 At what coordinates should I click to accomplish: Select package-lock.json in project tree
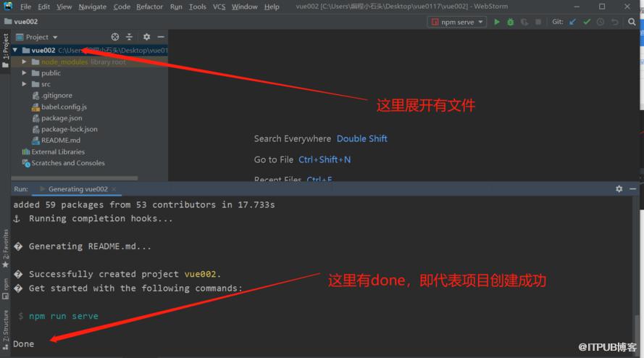click(x=69, y=129)
